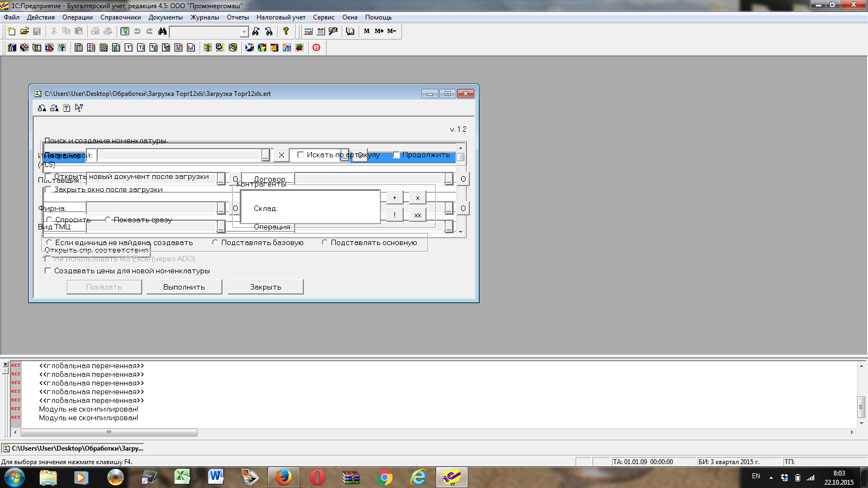Click the first binoculars icon in dialog toolbar
The image size is (868, 488).
click(42, 108)
